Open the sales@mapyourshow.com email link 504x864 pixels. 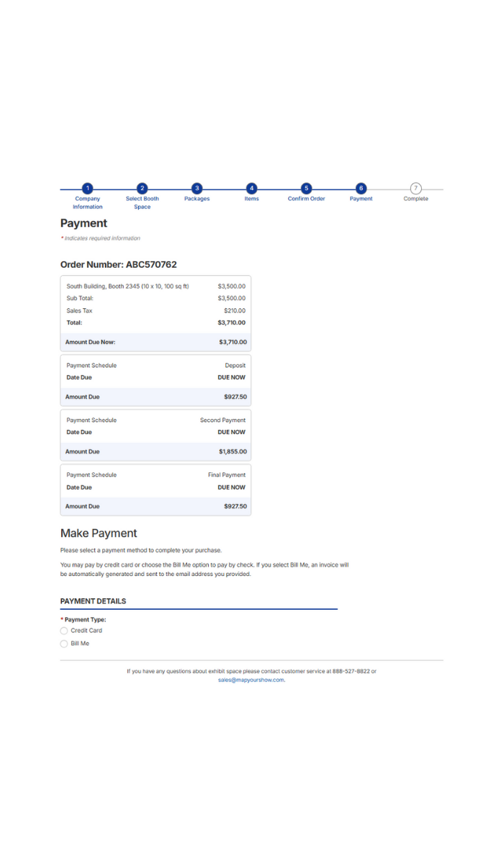[251, 680]
